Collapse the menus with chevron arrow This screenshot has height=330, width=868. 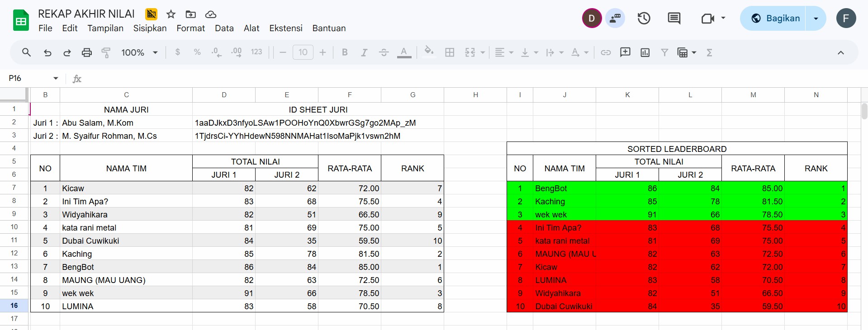pos(840,52)
